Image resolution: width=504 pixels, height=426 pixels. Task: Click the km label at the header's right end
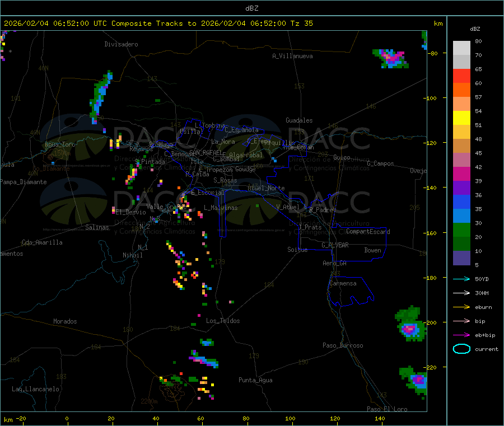click(438, 24)
